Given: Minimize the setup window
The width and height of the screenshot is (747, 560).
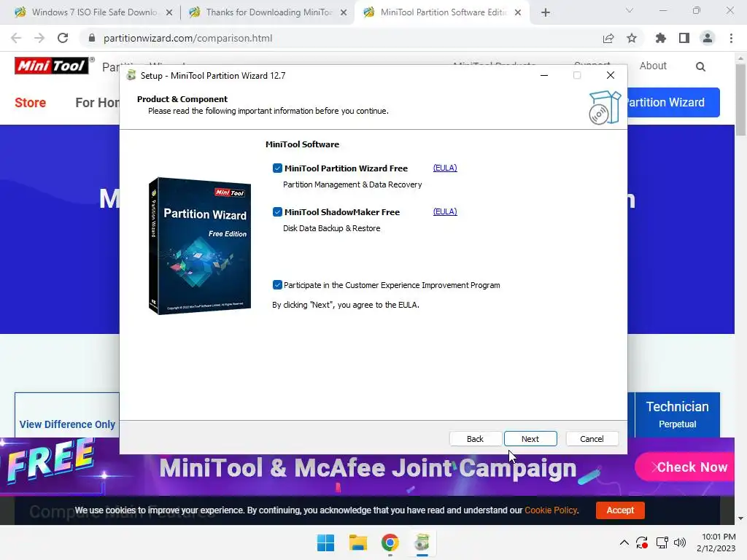Looking at the screenshot, I should tap(544, 75).
